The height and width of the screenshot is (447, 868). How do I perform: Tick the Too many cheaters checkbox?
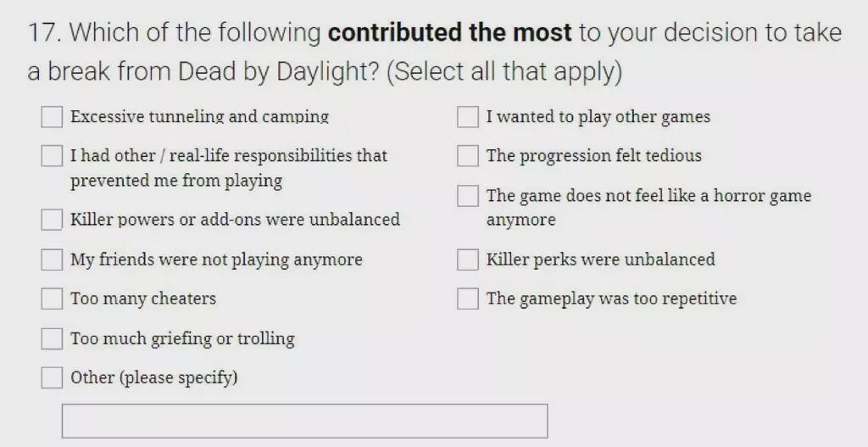(52, 299)
